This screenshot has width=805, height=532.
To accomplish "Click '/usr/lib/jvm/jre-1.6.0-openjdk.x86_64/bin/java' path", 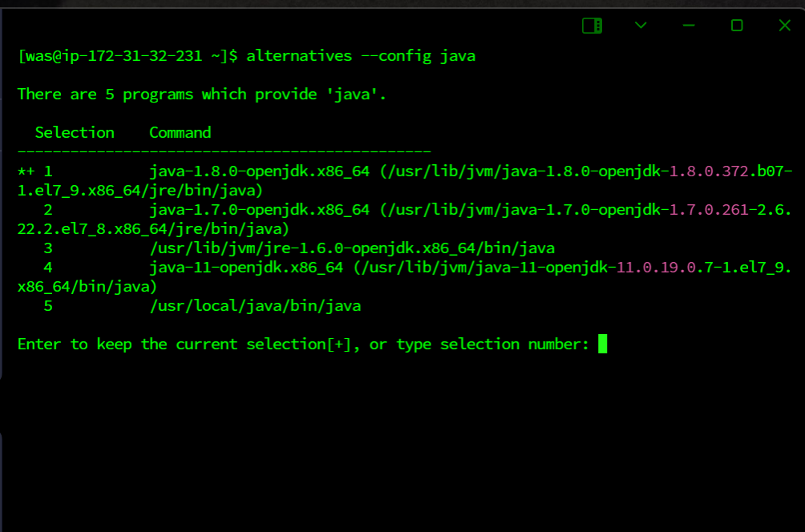I will 352,248.
